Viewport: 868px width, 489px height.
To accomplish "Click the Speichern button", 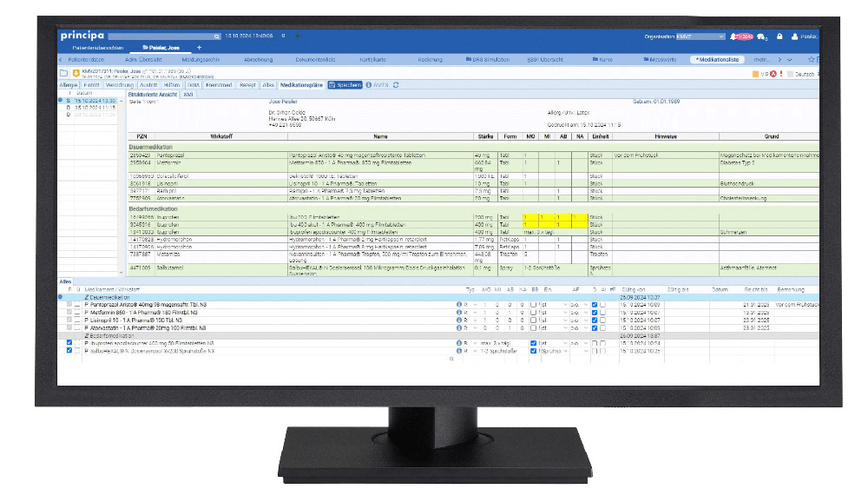I will tap(345, 85).
